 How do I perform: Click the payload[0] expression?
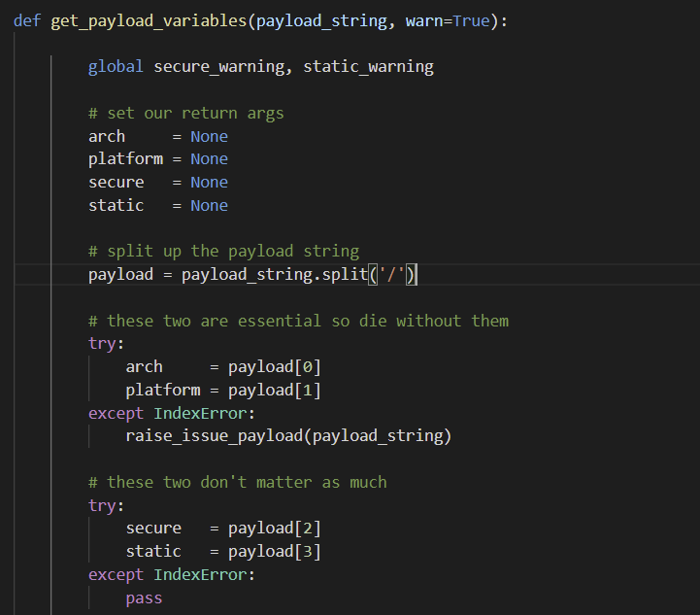pos(275,367)
